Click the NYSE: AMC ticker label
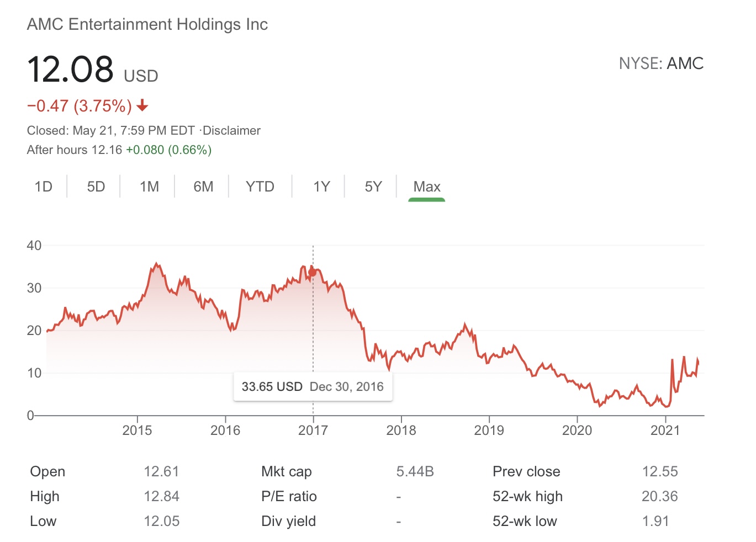 [661, 63]
